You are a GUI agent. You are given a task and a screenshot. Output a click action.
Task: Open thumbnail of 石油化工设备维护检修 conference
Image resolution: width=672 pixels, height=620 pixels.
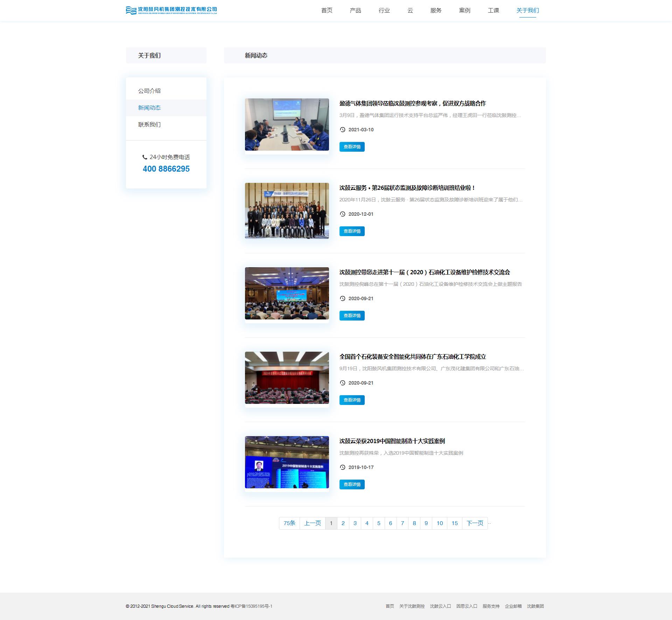point(287,294)
